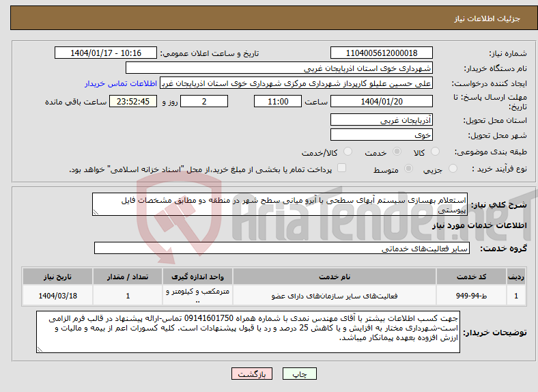
Task: Click the اطلاعات خدمات مورد نیاز section heading
Action: click(x=479, y=225)
